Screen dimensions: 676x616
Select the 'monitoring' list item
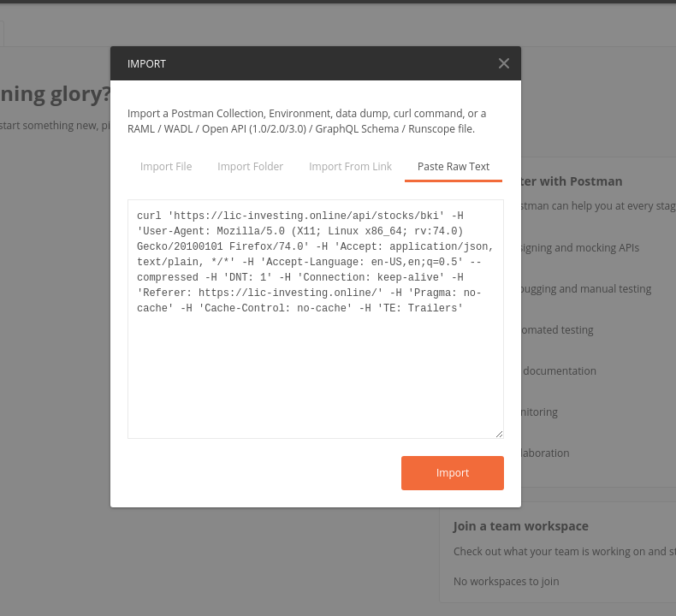(x=539, y=412)
